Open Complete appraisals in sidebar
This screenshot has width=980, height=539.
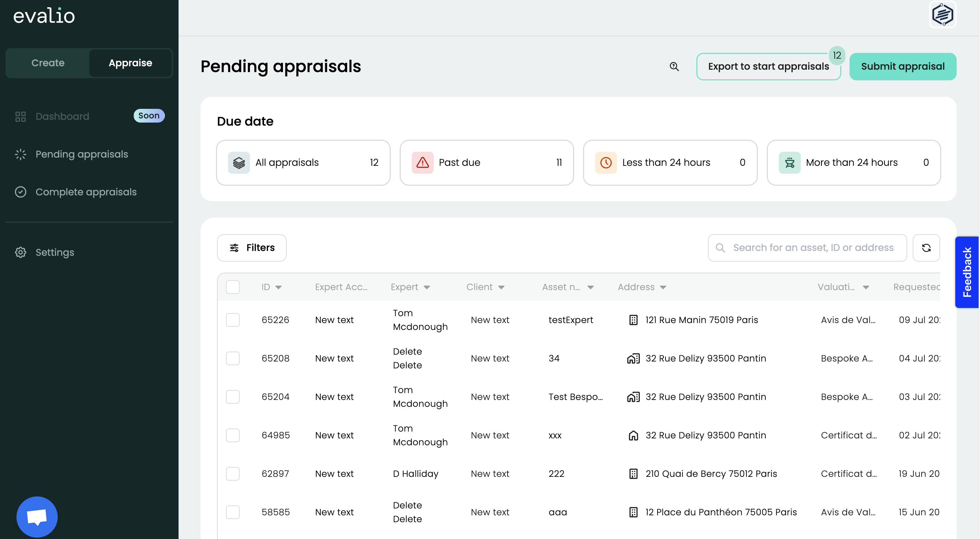[86, 192]
